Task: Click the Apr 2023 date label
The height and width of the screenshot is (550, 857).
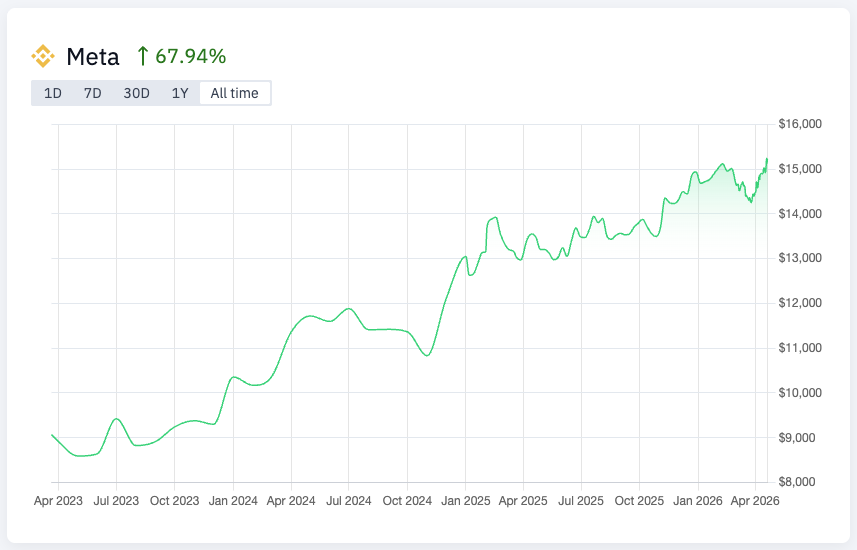Action: tap(58, 501)
